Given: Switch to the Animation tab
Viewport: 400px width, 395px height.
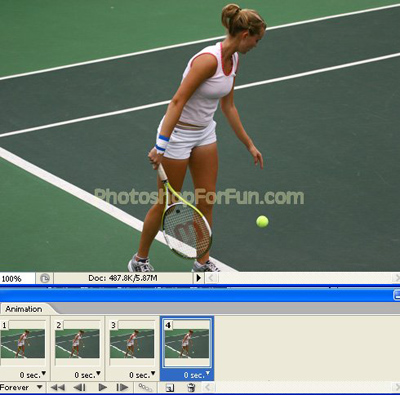Looking at the screenshot, I should coord(24,309).
